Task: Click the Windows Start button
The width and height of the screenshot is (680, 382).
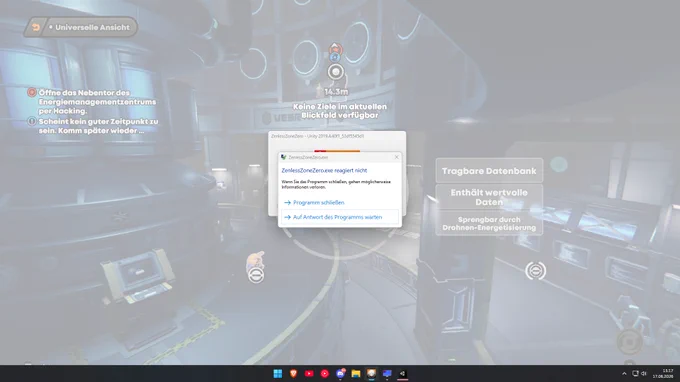Action: 278,373
